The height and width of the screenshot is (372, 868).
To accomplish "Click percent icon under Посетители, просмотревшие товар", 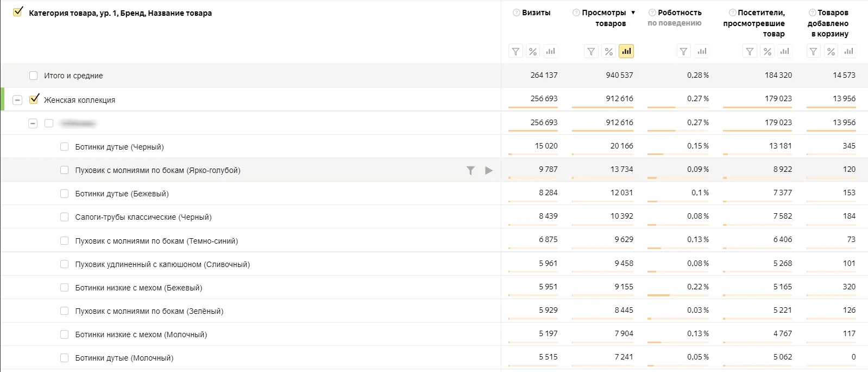I will pyautogui.click(x=767, y=51).
